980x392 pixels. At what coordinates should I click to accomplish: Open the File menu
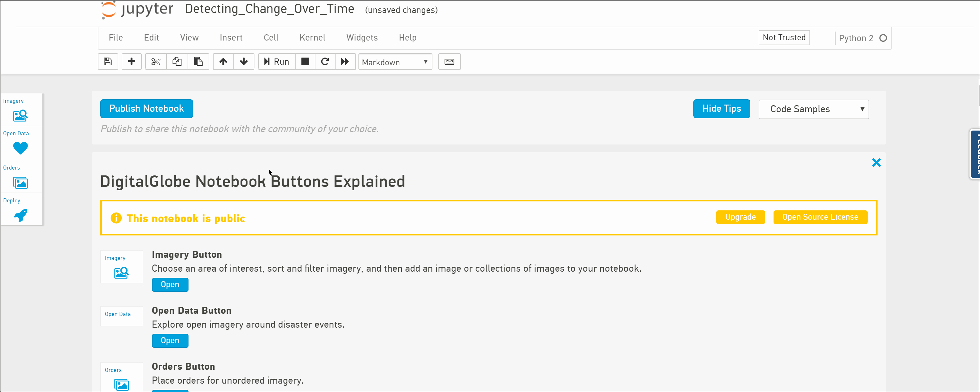(116, 38)
